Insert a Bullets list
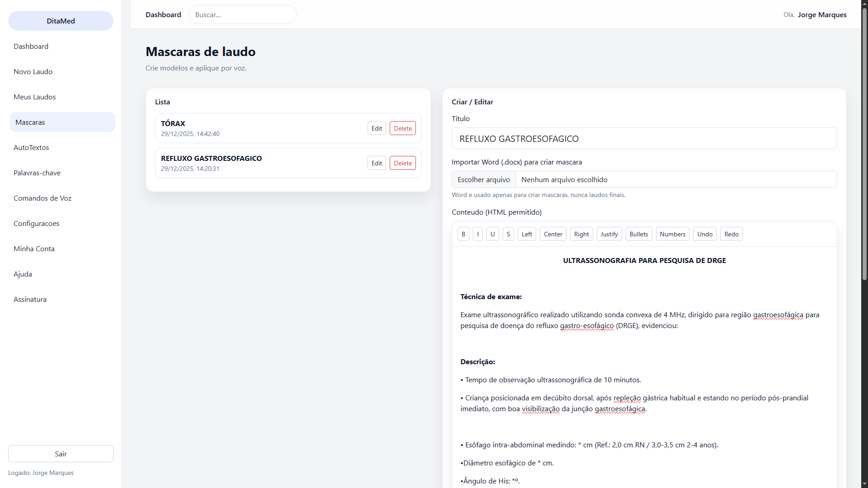The image size is (868, 488). (638, 234)
